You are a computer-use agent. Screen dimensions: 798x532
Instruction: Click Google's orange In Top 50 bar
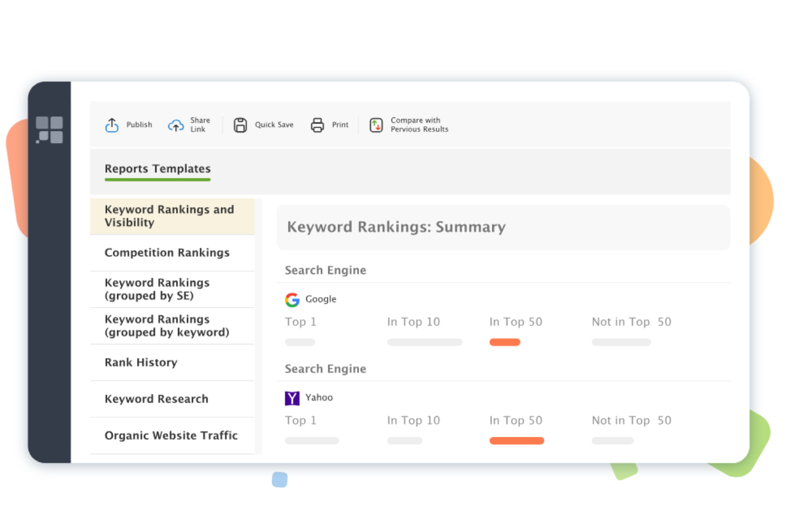(x=505, y=342)
